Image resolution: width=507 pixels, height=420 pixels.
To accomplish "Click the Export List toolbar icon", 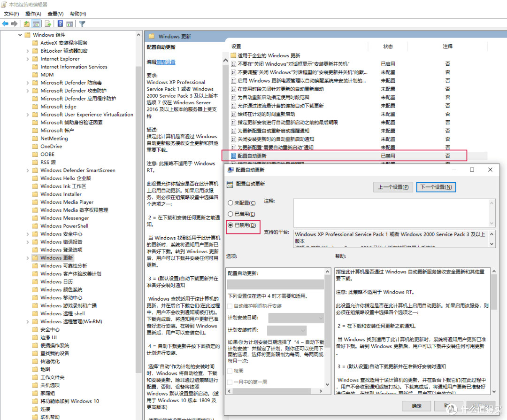I will click(x=48, y=23).
